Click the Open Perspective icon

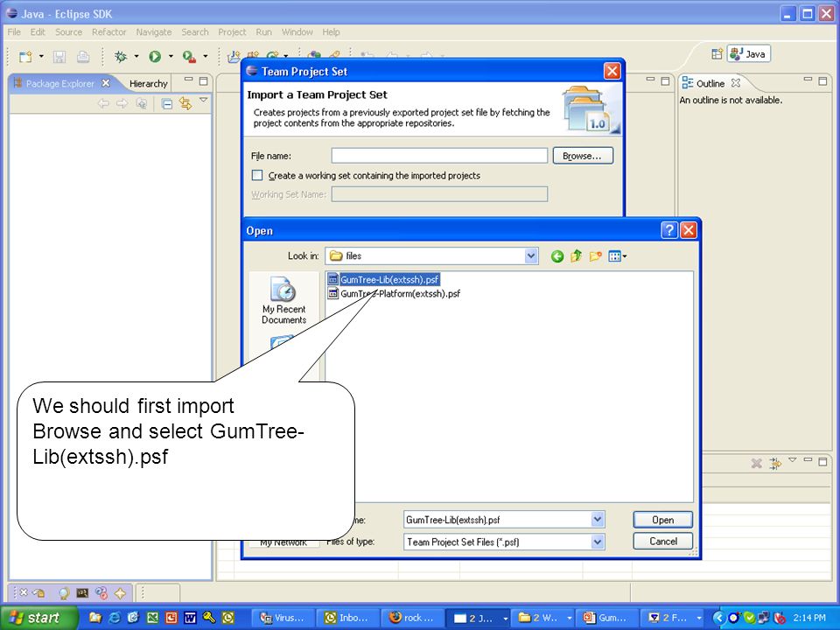(717, 53)
